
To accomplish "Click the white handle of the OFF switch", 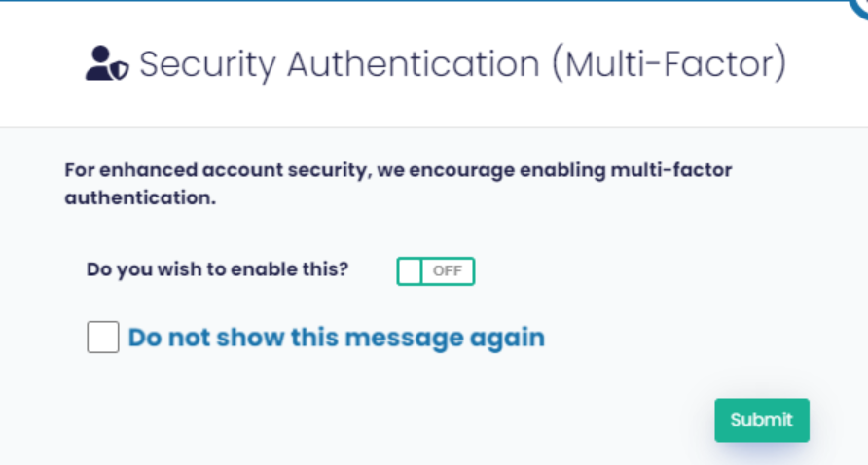I will pyautogui.click(x=410, y=271).
